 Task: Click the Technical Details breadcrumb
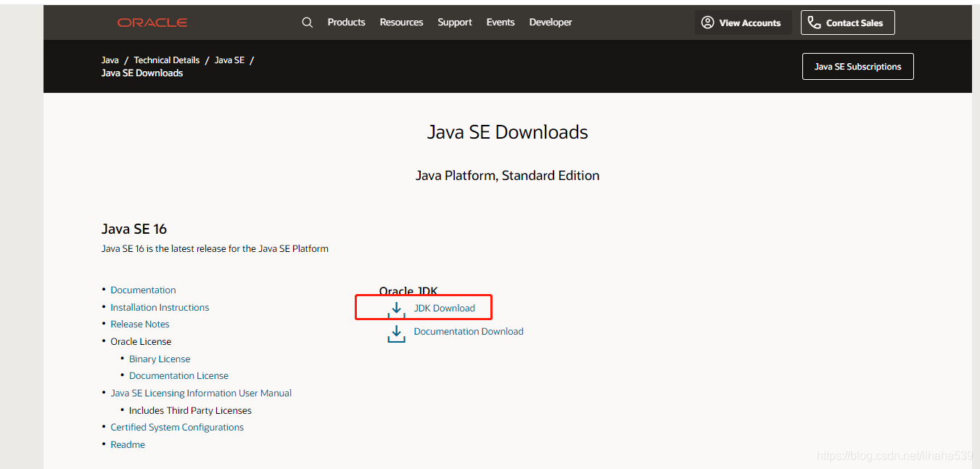coord(166,60)
